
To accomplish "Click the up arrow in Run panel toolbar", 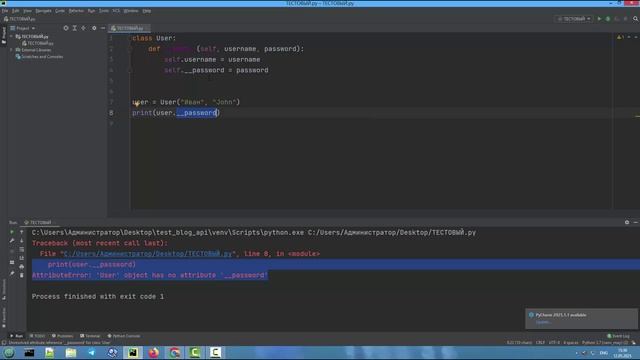I will pyautogui.click(x=22, y=232).
